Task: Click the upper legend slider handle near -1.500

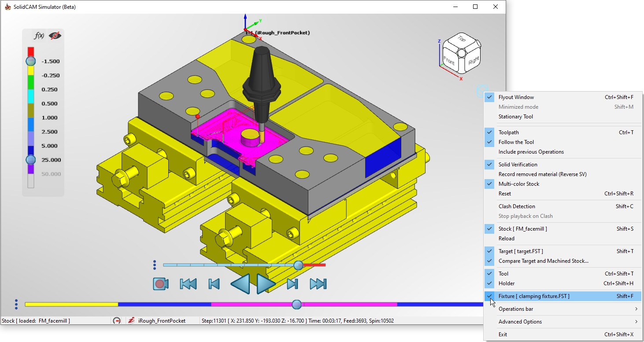Action: pyautogui.click(x=30, y=61)
